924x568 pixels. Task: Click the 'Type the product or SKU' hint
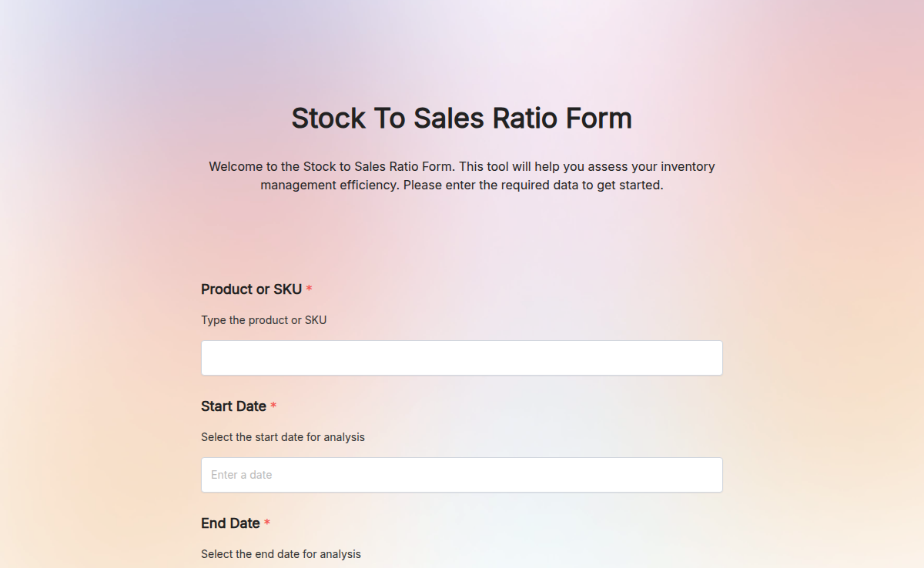tap(263, 320)
